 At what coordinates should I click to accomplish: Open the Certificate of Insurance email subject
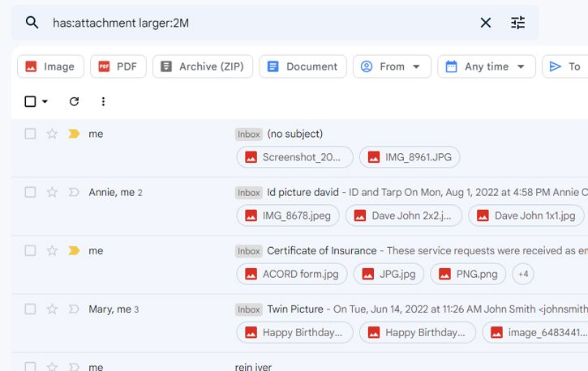(322, 250)
